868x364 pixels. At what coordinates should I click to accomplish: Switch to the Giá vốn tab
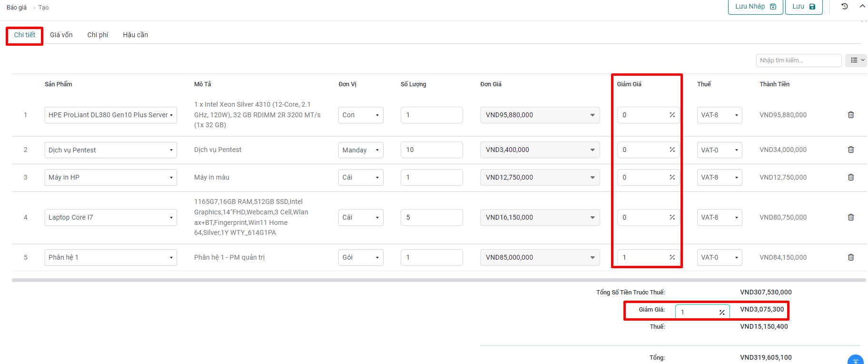point(61,35)
